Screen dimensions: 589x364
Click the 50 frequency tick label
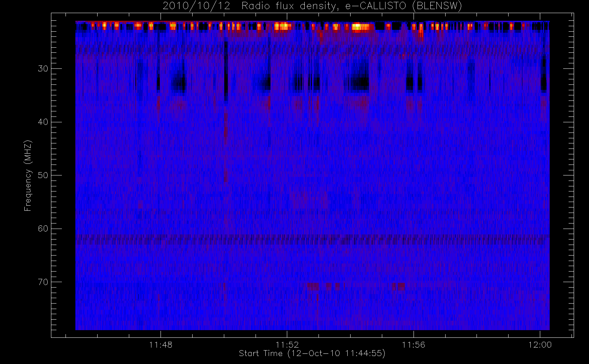point(43,175)
